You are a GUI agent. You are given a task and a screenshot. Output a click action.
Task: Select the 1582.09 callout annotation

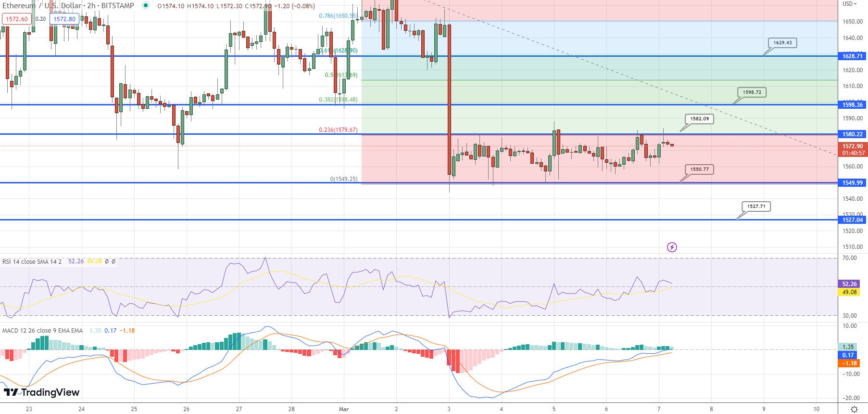[x=699, y=118]
